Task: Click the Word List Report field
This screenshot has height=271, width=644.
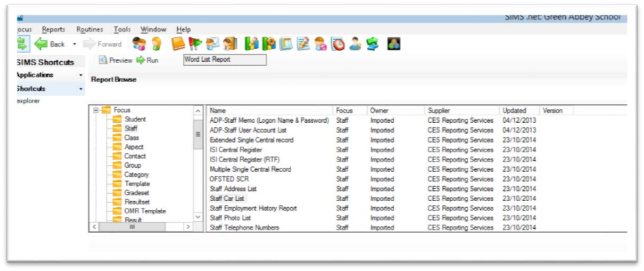Action: coord(225,60)
